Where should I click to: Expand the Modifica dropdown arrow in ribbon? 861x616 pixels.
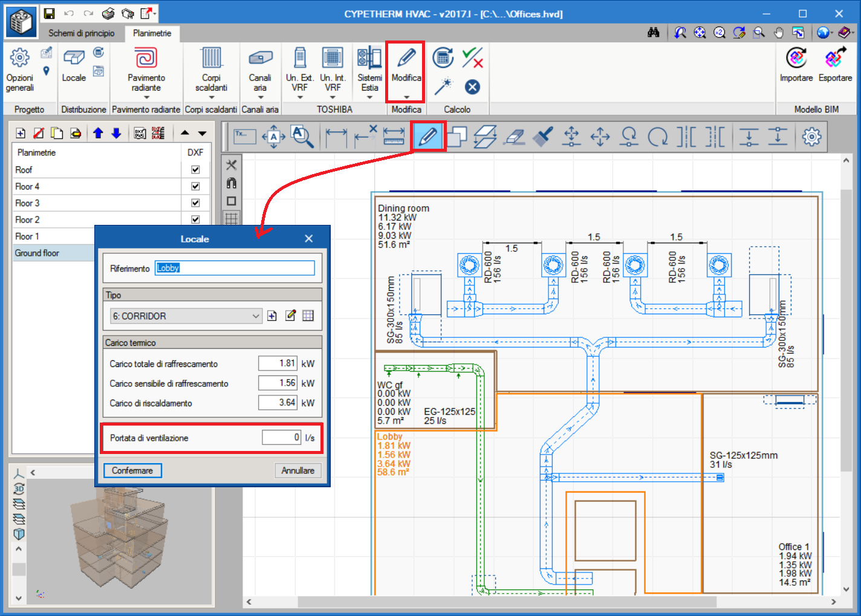click(x=406, y=97)
